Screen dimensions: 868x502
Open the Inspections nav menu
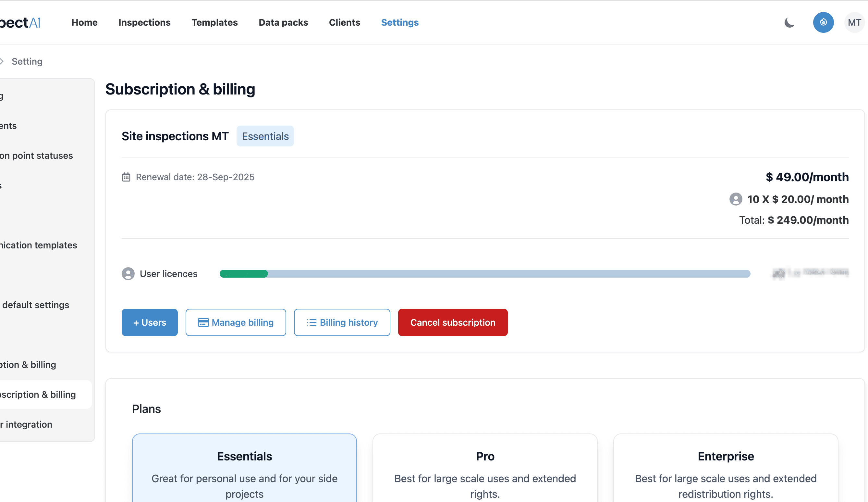coord(144,22)
